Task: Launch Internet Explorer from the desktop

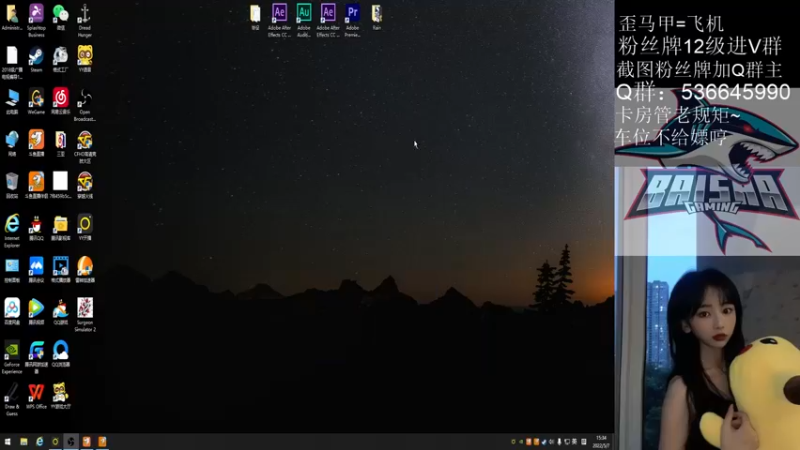Action: (x=12, y=231)
